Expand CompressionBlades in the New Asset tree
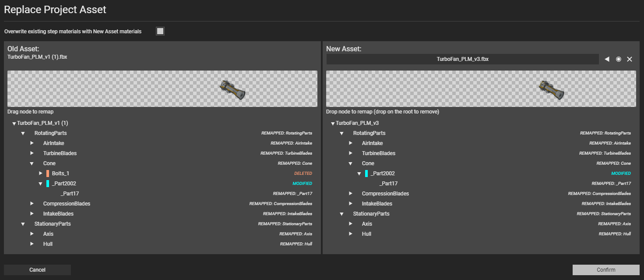 pyautogui.click(x=350, y=193)
